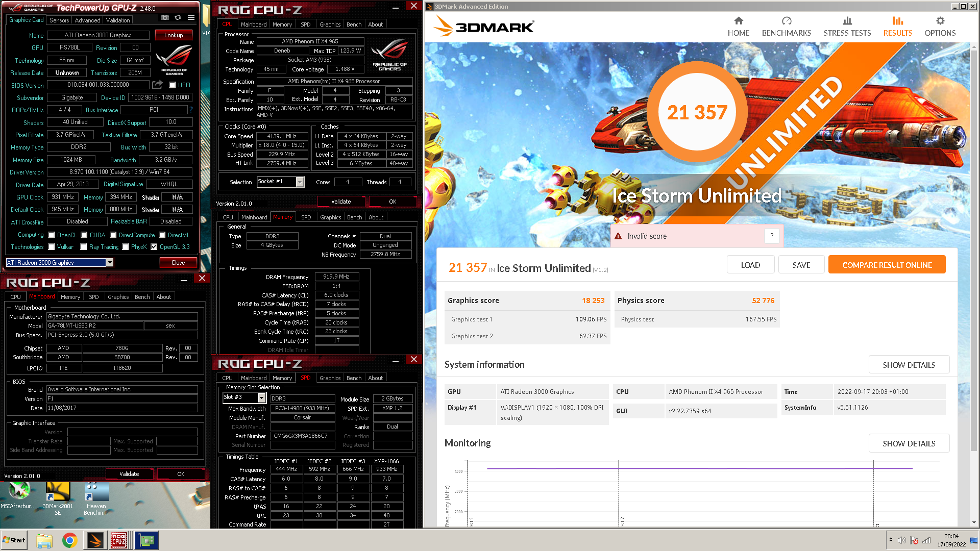Open 3DMark STRESS TESTS section
The image size is (980, 551).
847,27
